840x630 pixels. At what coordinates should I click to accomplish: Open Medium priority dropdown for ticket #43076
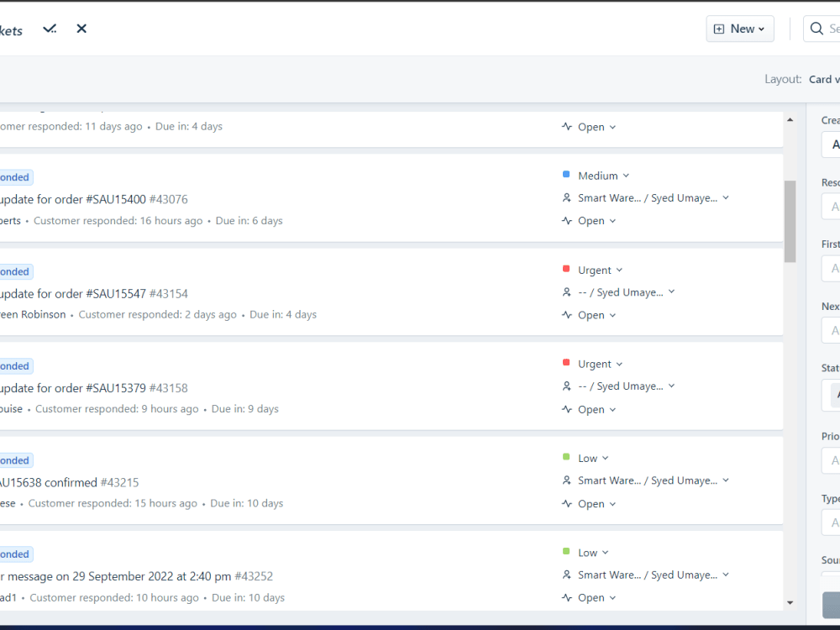pyautogui.click(x=603, y=176)
